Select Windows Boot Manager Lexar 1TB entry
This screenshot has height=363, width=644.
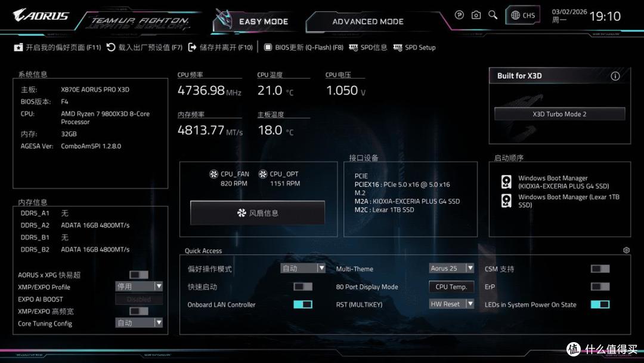[x=568, y=201]
